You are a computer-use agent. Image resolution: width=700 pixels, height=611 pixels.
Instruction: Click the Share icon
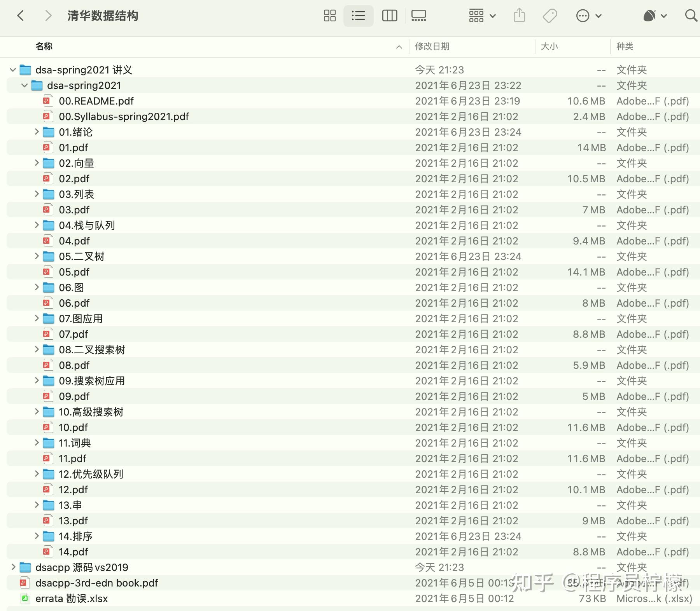tap(519, 16)
